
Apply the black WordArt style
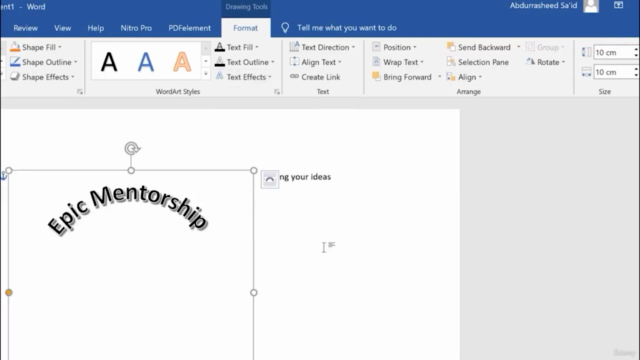click(109, 62)
